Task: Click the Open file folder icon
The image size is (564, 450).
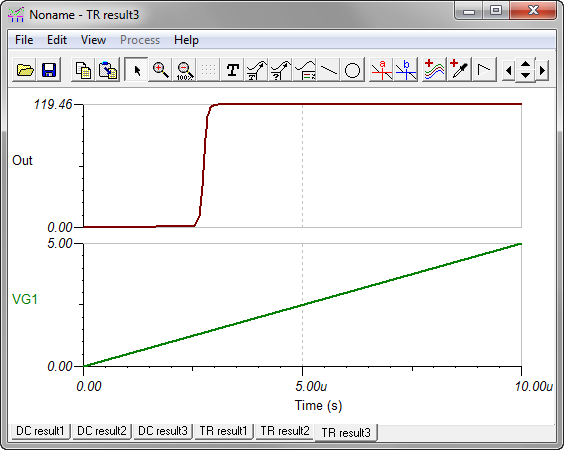Action: (24, 69)
